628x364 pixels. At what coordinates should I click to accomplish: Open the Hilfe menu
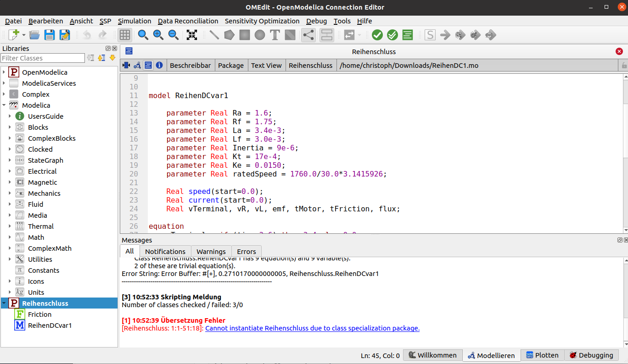point(364,21)
